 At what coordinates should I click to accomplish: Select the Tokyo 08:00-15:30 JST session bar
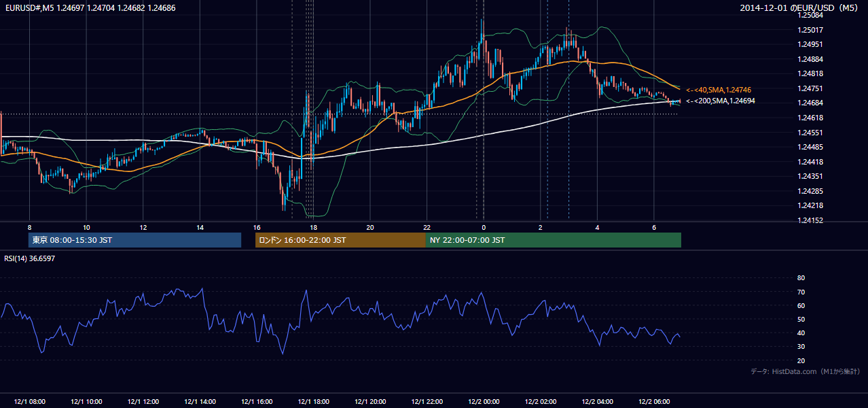tap(134, 240)
